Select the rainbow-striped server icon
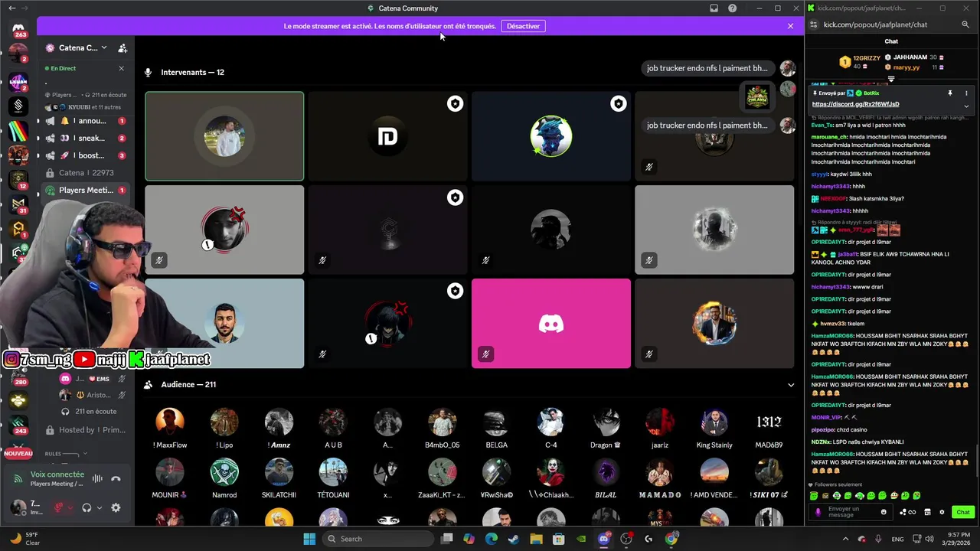The height and width of the screenshot is (551, 980). [18, 130]
